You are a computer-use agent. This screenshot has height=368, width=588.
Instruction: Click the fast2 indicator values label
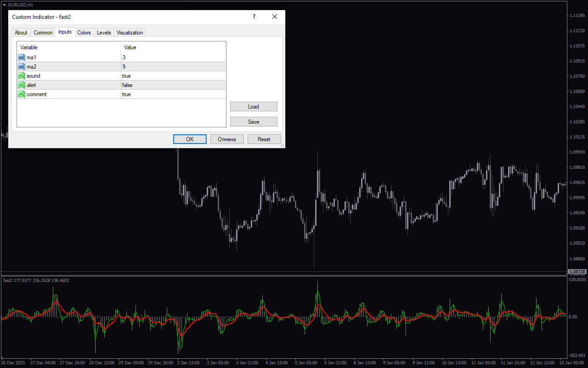[36, 280]
